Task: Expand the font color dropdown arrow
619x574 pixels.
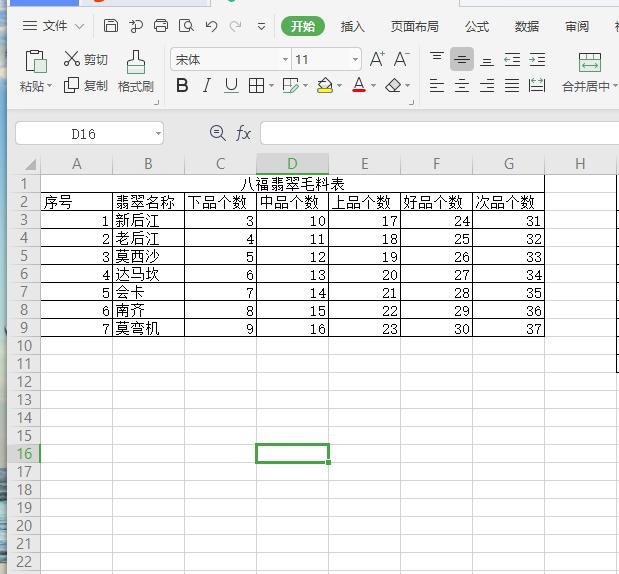Action: point(373,85)
